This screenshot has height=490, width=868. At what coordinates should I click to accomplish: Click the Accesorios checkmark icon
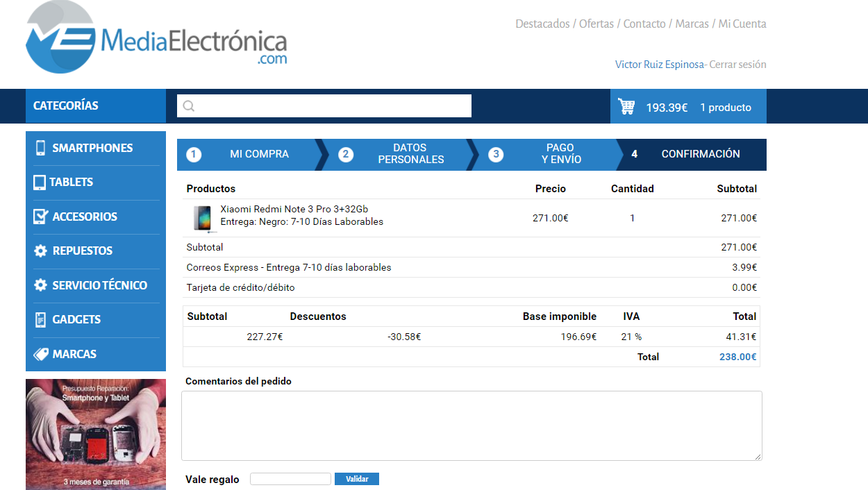point(40,217)
